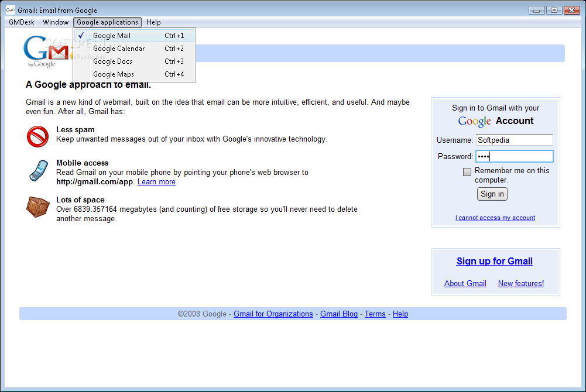Open the Help footer link
The image size is (586, 392).
400,314
